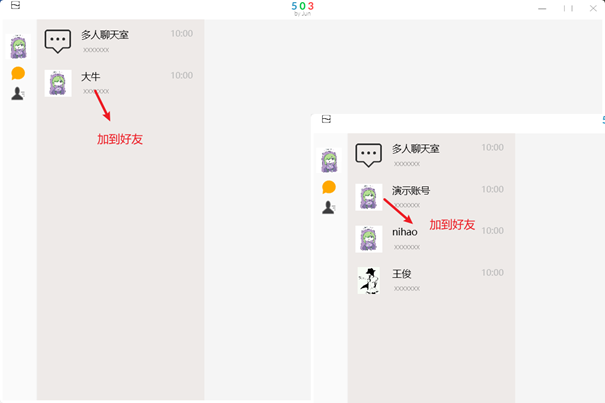605x403 pixels.
Task: Minimize the main 503 window
Action: 542,8
